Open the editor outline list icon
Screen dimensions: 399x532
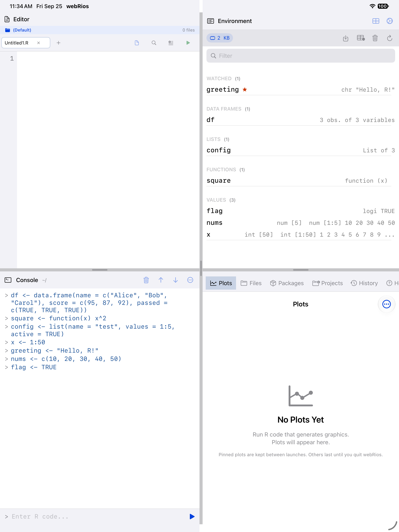tap(171, 43)
